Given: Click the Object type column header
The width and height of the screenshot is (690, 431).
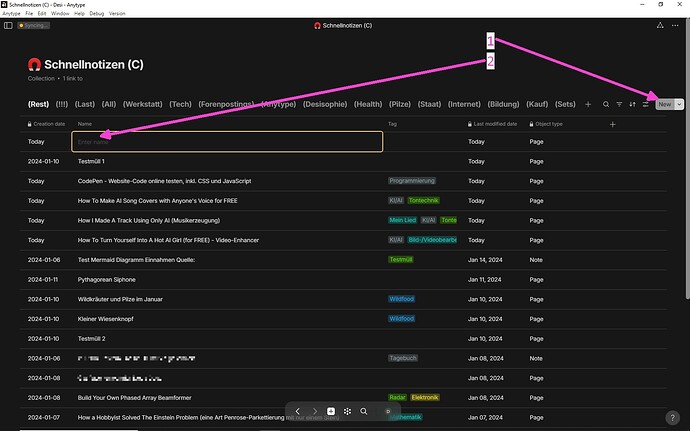Looking at the screenshot, I should [546, 124].
